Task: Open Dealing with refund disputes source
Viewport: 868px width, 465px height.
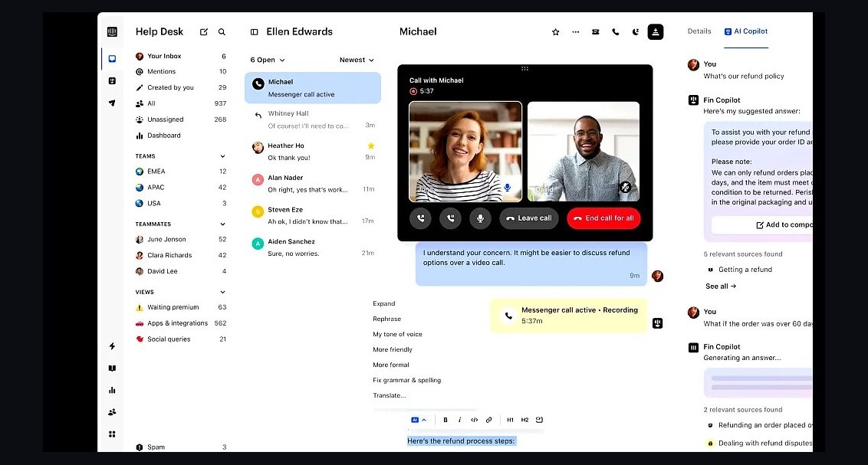Action: tap(759, 444)
